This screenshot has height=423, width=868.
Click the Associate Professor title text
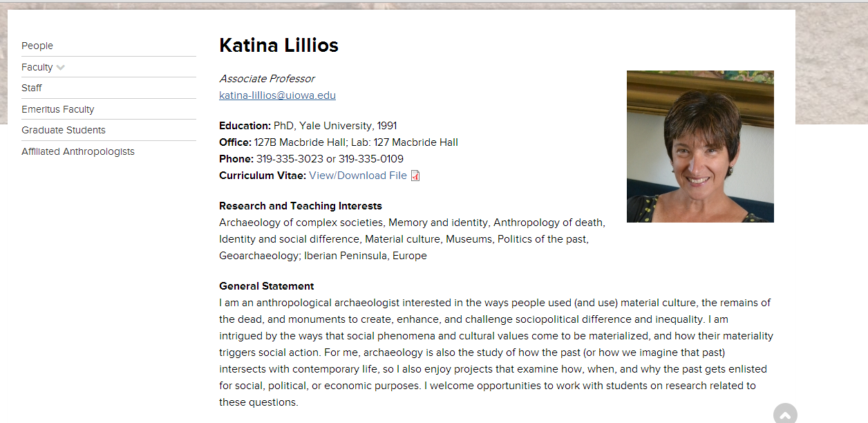pyautogui.click(x=267, y=79)
